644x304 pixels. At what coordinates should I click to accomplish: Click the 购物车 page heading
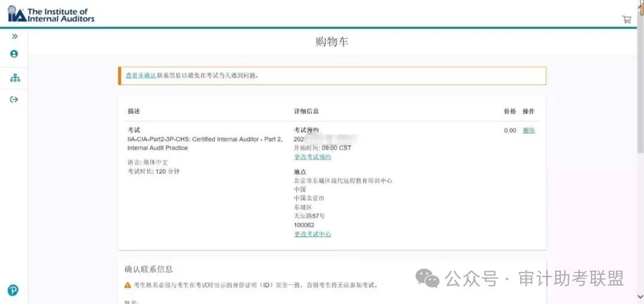[x=332, y=42]
